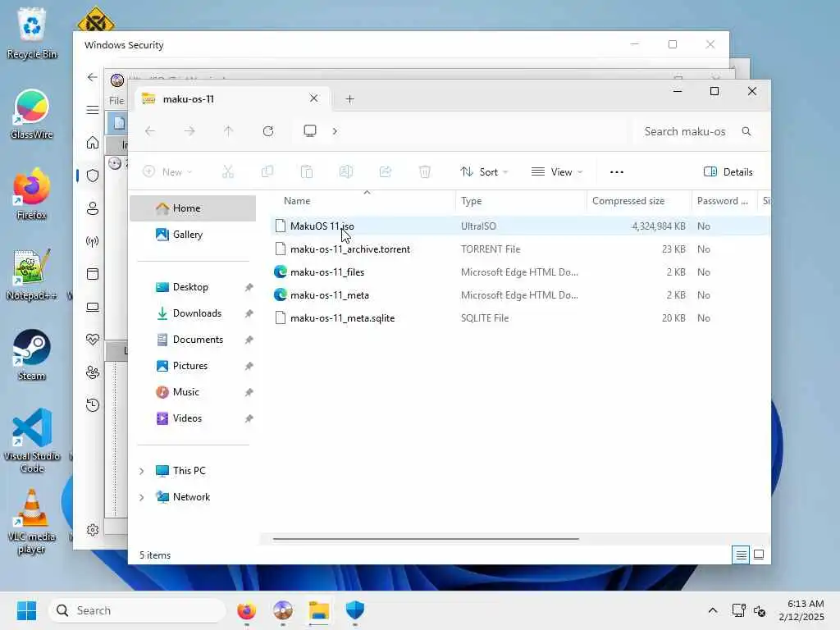Click the Paste icon in the Explorer toolbar
This screenshot has width=840, height=630.
click(x=307, y=171)
